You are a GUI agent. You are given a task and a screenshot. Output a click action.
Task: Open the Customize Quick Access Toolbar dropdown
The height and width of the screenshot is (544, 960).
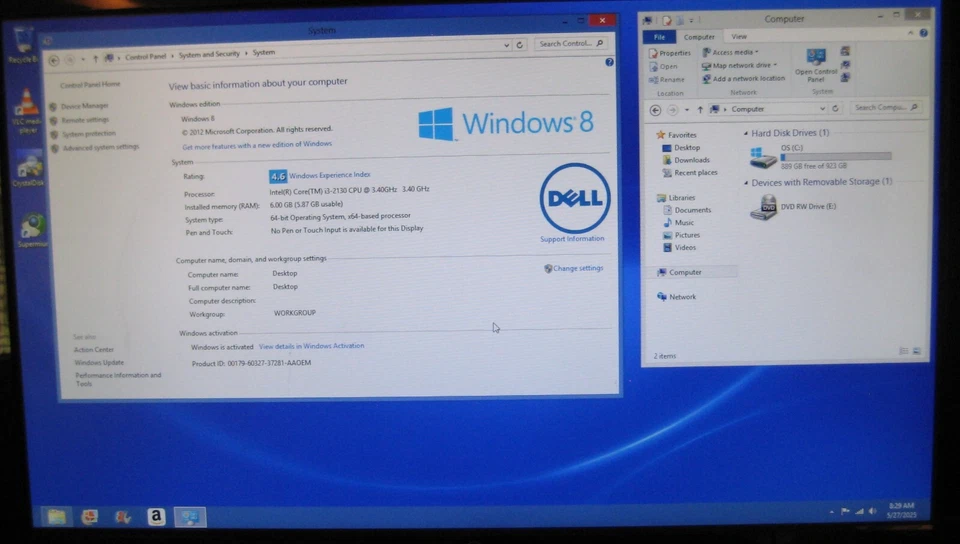click(x=691, y=21)
